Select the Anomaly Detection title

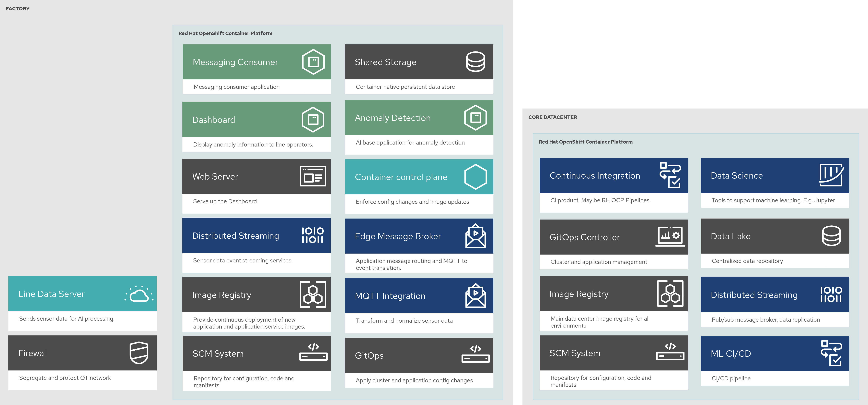coord(393,118)
